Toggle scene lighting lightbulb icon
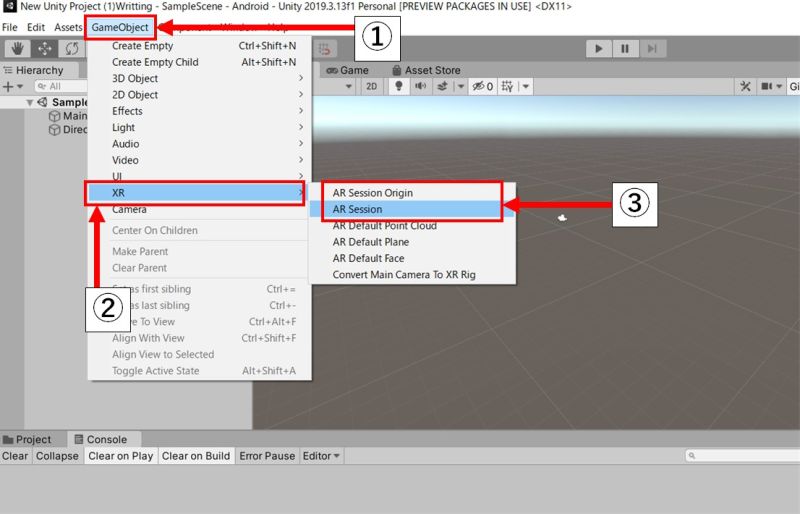Image resolution: width=800 pixels, height=514 pixels. [399, 86]
